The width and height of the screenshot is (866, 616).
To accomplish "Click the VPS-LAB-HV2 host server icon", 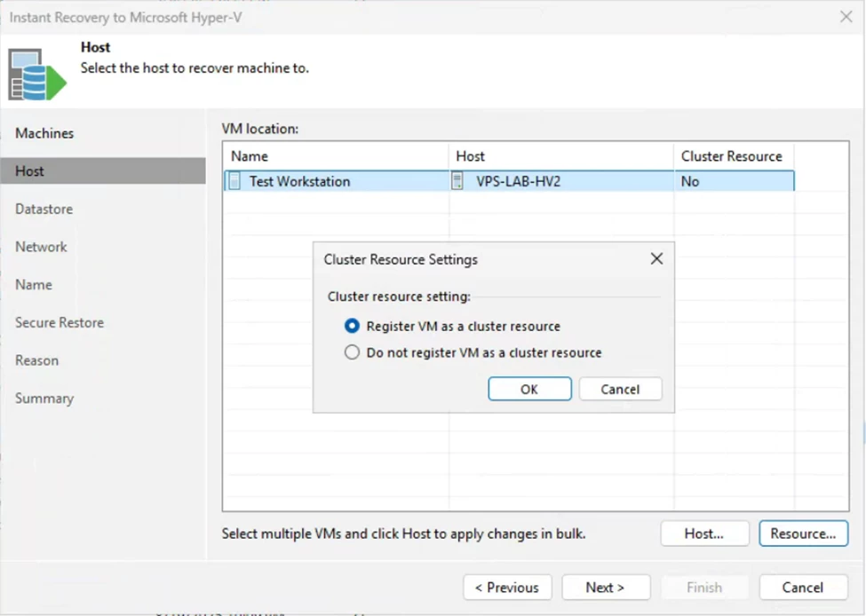I will [457, 180].
